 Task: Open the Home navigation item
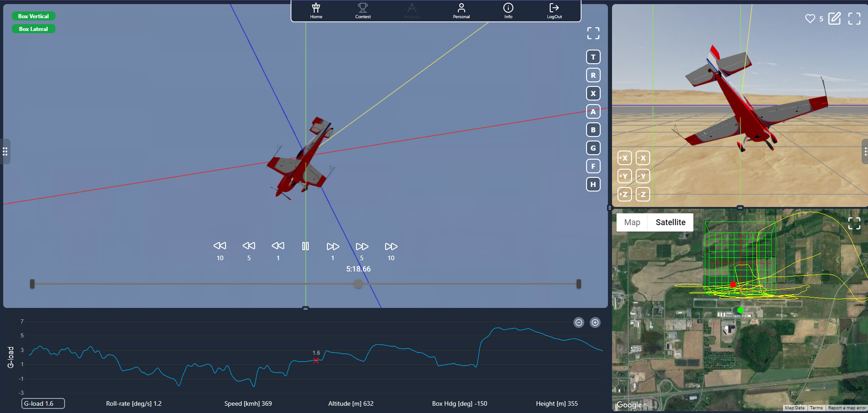316,11
